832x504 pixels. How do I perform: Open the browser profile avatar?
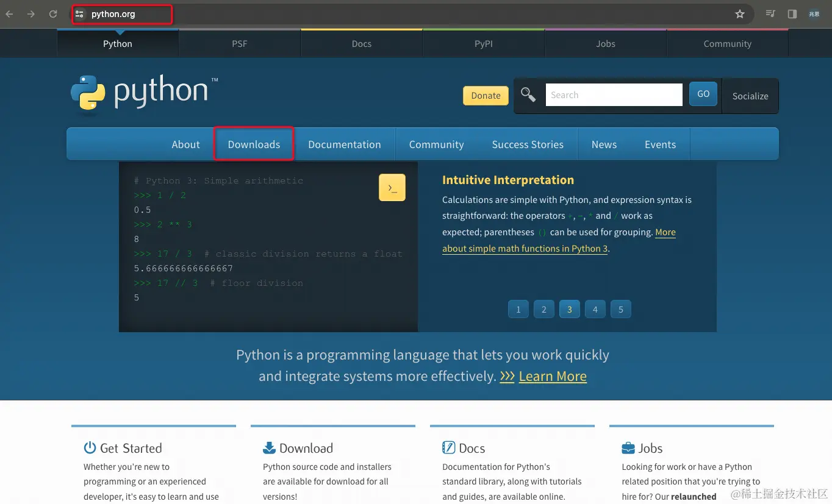click(814, 14)
